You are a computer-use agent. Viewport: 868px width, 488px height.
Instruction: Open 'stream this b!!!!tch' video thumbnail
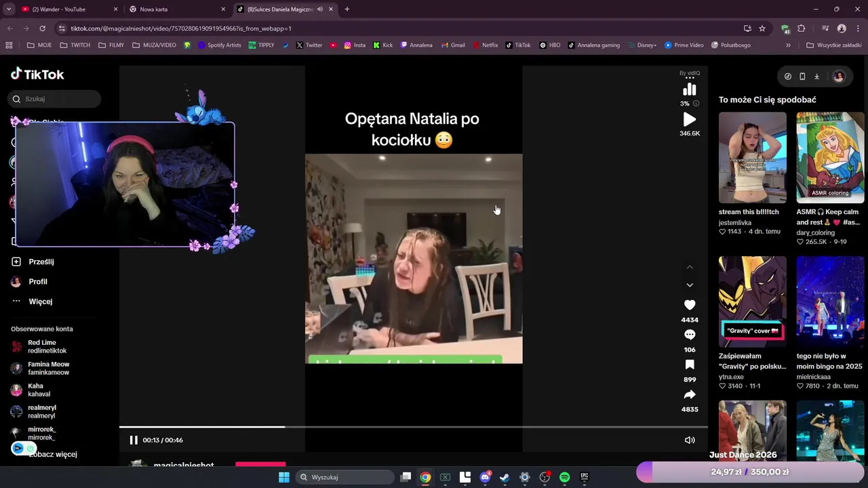coord(753,157)
